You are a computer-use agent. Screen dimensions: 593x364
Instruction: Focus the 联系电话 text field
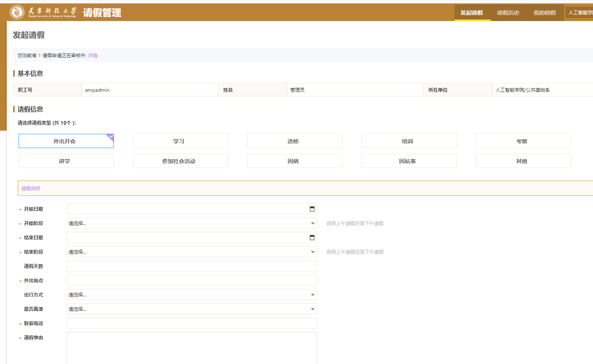click(x=192, y=324)
